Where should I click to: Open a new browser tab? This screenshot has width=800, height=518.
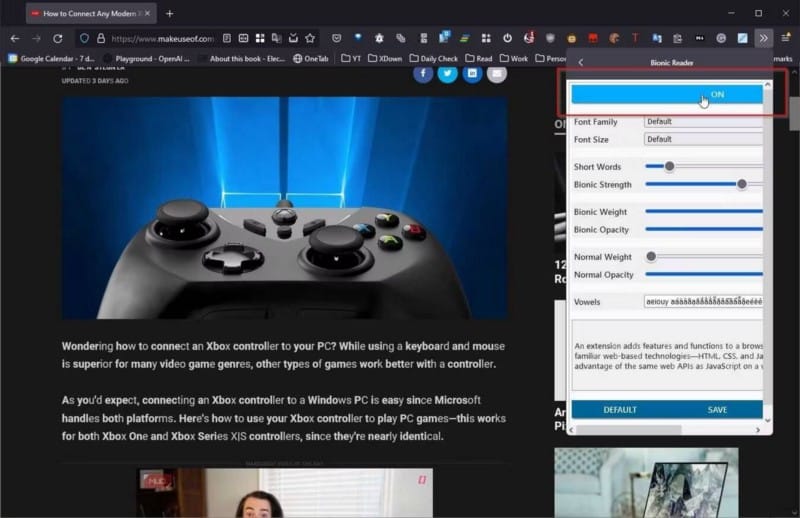(x=170, y=13)
